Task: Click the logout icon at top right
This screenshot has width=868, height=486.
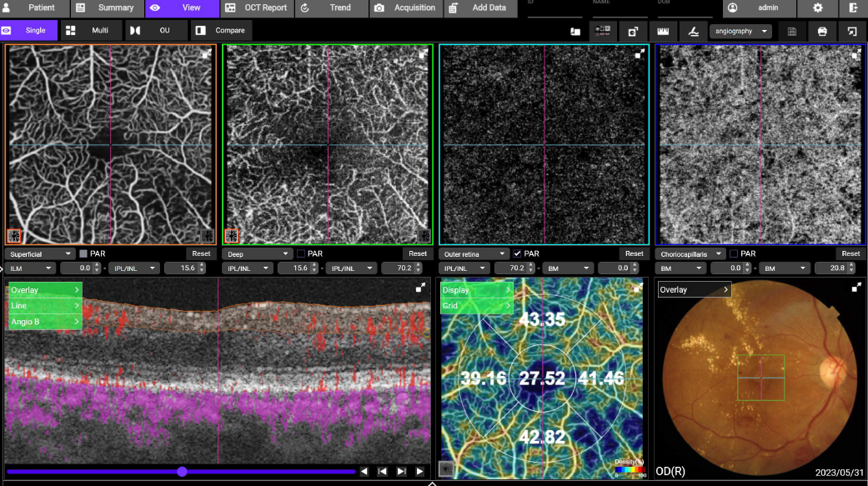Action: tap(853, 8)
